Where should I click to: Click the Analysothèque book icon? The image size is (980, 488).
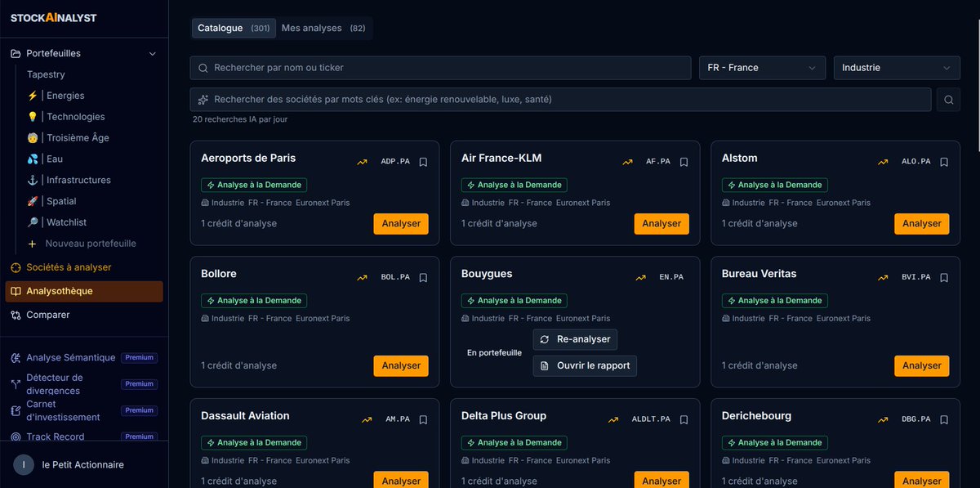16,291
